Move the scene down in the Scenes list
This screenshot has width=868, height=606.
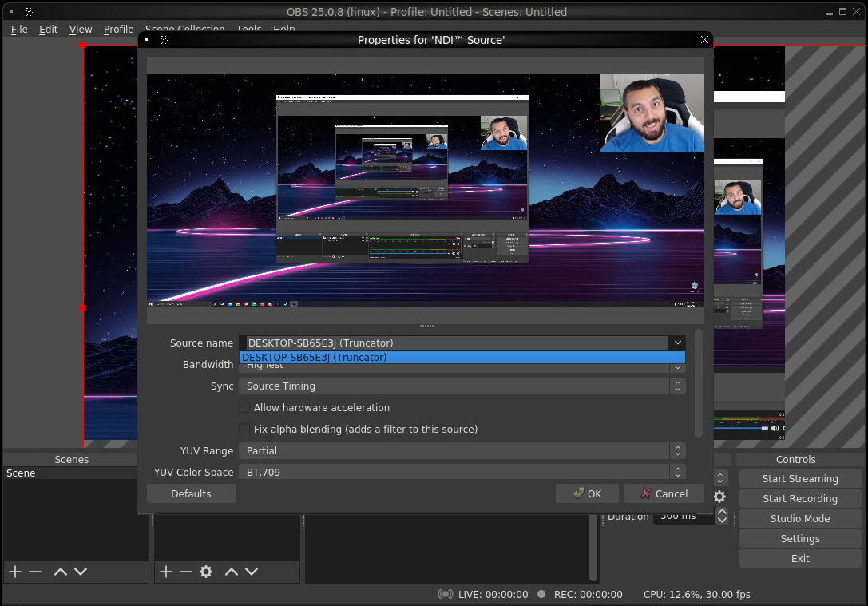[x=81, y=572]
